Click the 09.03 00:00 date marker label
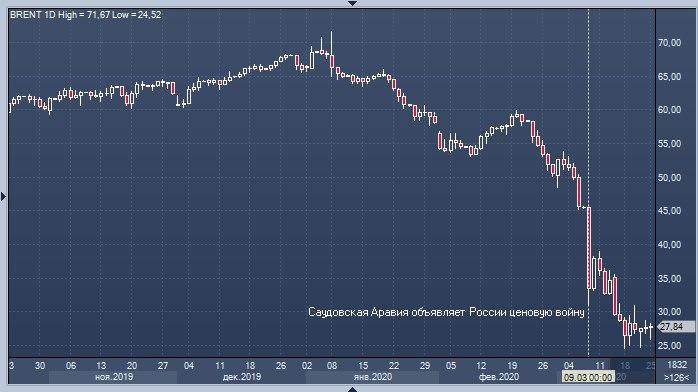This screenshot has width=698, height=392. click(x=588, y=377)
